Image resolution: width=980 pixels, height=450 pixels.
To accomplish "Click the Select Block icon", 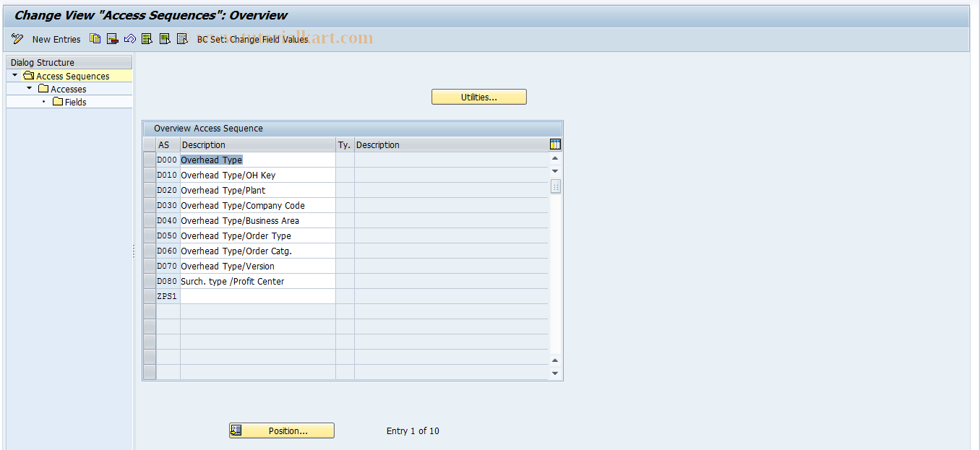I will click(165, 39).
